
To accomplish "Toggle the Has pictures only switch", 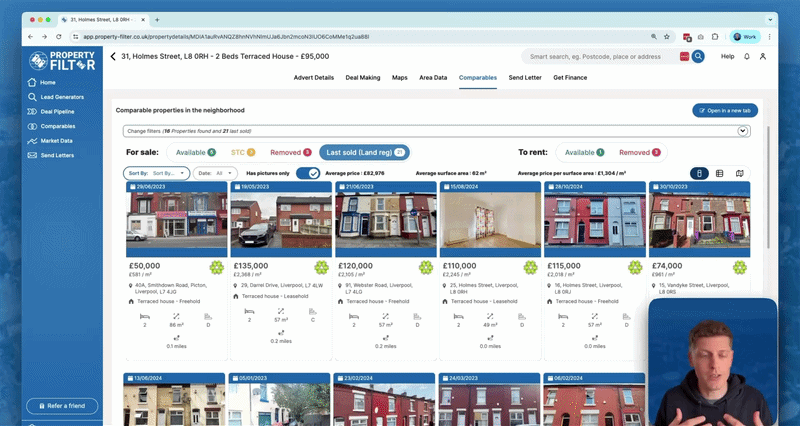I will pos(308,173).
